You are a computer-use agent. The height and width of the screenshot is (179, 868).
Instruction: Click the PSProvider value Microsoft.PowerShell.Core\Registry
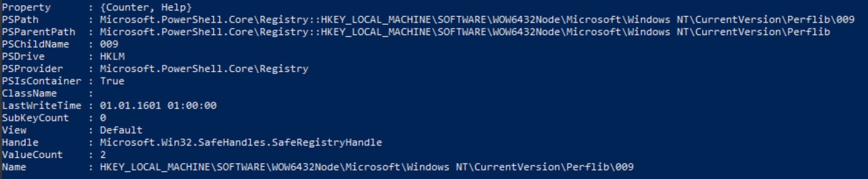(x=204, y=69)
